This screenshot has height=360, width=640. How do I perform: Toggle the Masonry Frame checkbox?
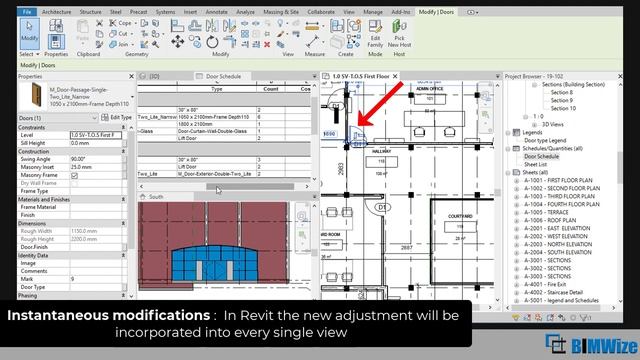[74, 176]
